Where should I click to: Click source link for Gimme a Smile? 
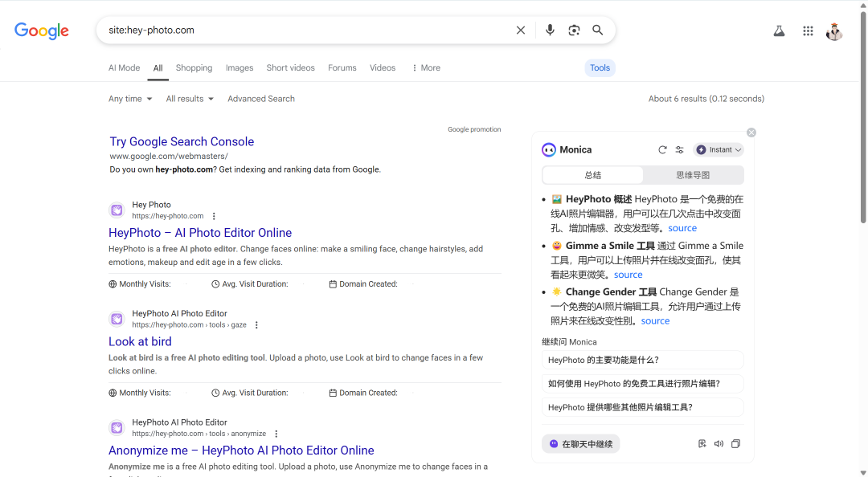click(x=628, y=275)
